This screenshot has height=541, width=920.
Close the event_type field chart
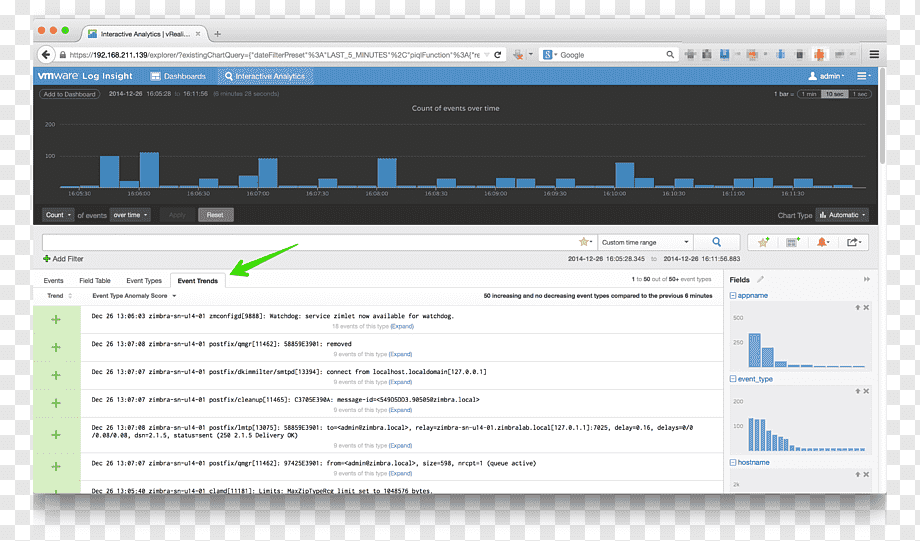[866, 391]
